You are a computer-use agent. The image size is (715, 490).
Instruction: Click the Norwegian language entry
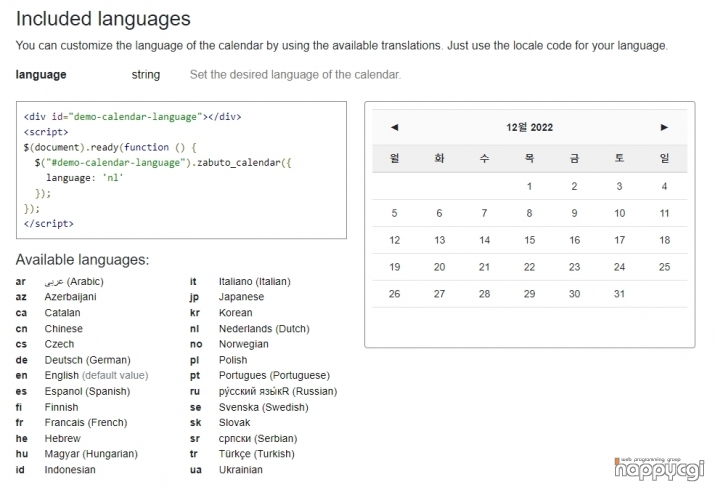tap(244, 344)
